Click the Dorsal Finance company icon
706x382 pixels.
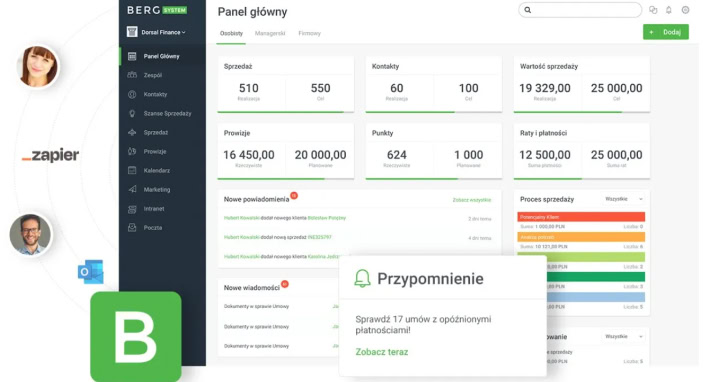pyautogui.click(x=132, y=32)
